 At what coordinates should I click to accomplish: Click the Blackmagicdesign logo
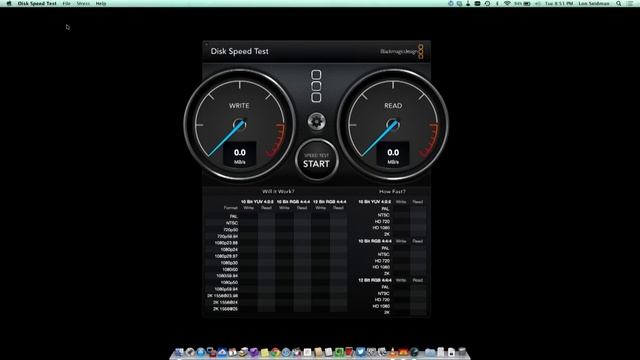click(x=402, y=51)
